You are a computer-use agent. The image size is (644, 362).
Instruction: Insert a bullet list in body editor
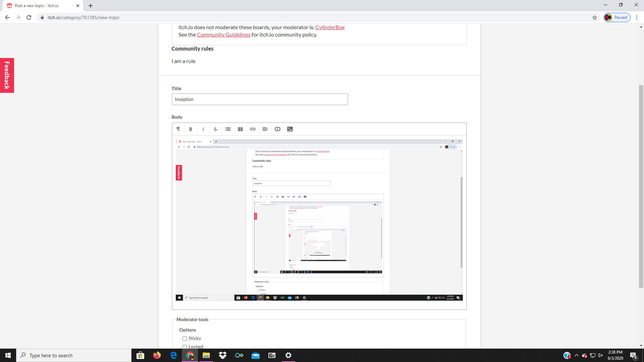tap(228, 129)
